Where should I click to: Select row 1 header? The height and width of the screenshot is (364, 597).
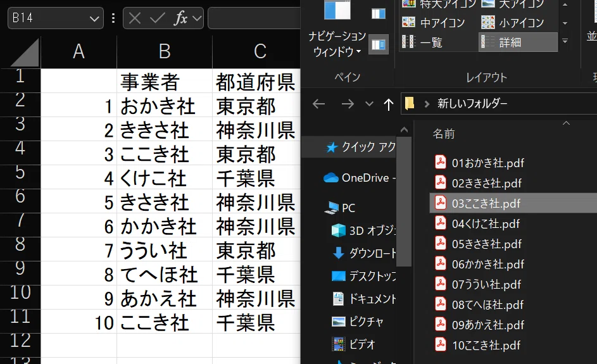tap(20, 80)
